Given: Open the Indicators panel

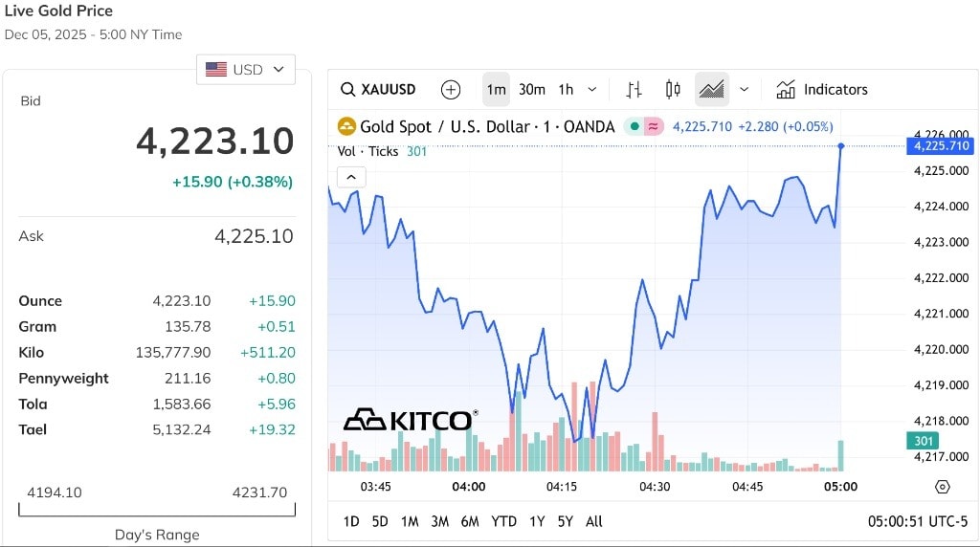Looking at the screenshot, I should click(x=822, y=90).
